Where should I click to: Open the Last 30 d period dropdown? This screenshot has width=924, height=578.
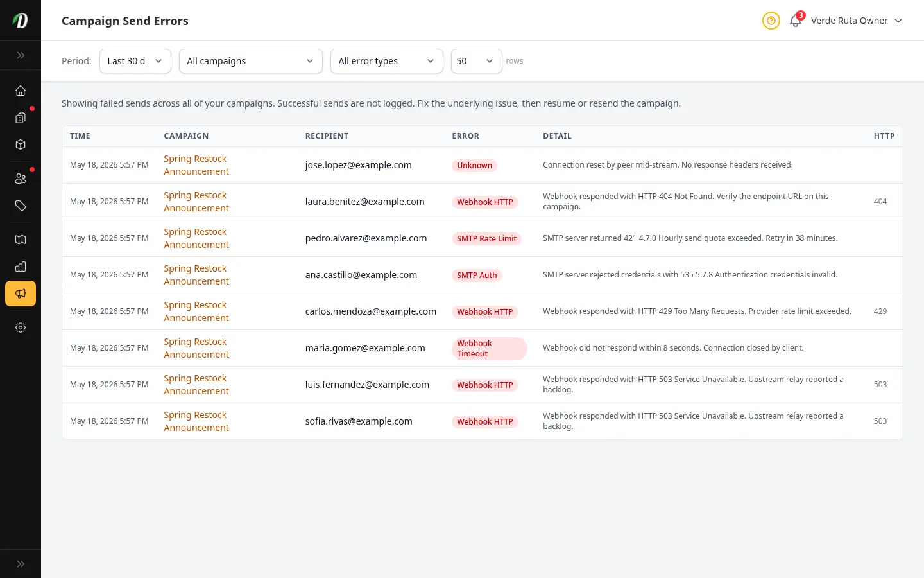pyautogui.click(x=135, y=61)
